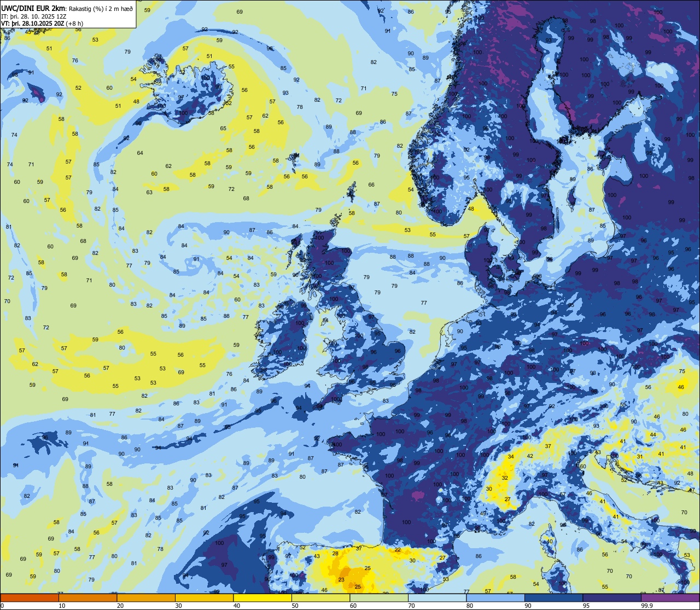Click the humidity value '63' in the Atlantic
The height and width of the screenshot is (610, 700).
pyautogui.click(x=149, y=193)
